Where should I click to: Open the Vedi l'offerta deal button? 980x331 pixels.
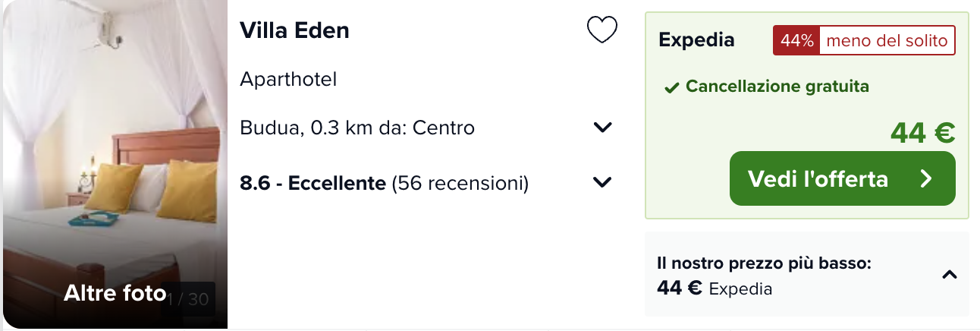point(842,178)
